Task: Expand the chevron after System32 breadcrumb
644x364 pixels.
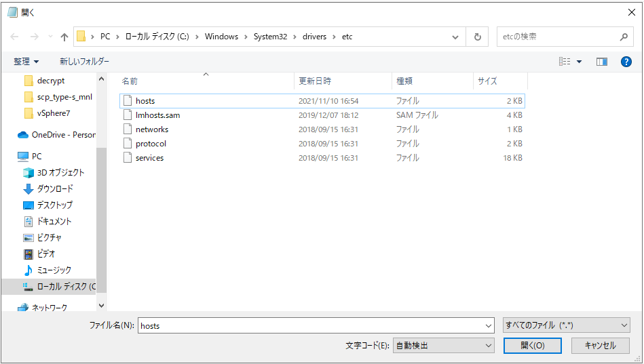Action: click(295, 37)
